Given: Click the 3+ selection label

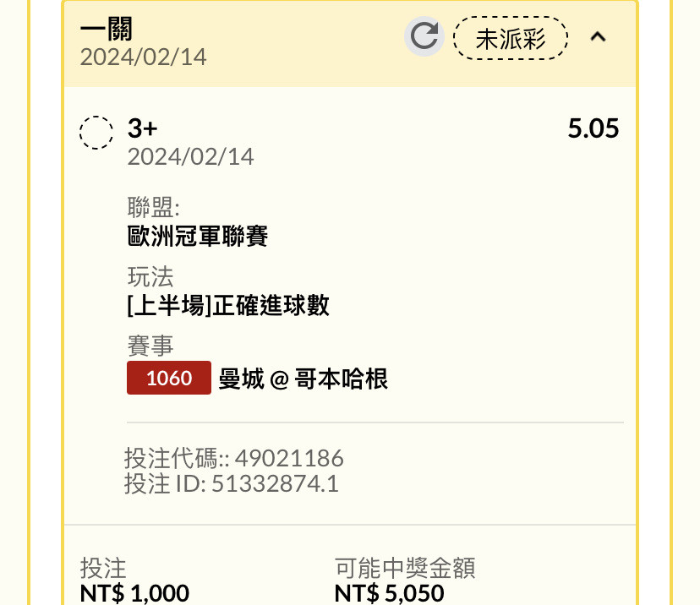Looking at the screenshot, I should pyautogui.click(x=142, y=128).
